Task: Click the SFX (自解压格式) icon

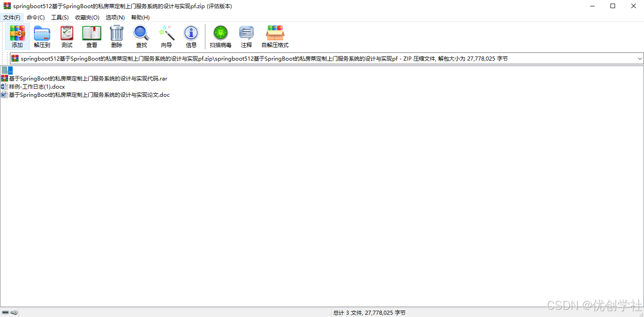Action: pyautogui.click(x=275, y=33)
